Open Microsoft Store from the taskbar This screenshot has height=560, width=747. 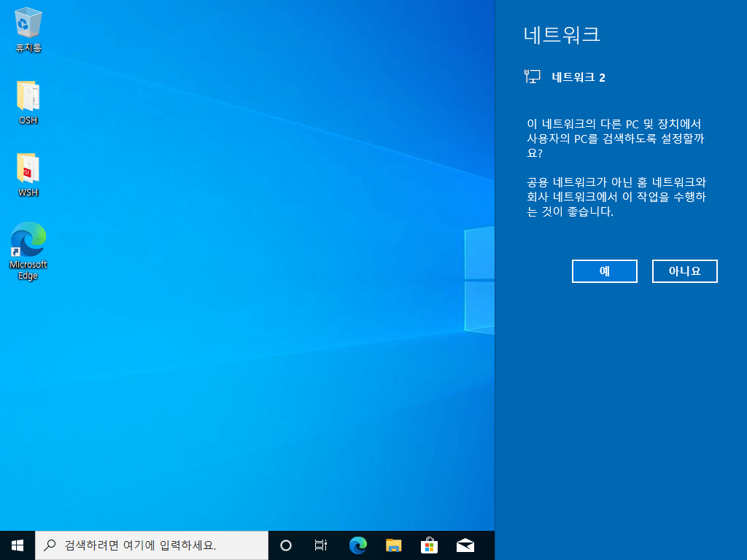(429, 545)
